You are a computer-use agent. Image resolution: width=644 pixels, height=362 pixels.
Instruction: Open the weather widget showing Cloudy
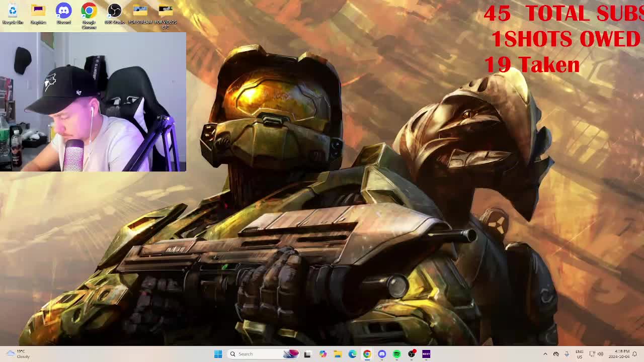(18, 354)
